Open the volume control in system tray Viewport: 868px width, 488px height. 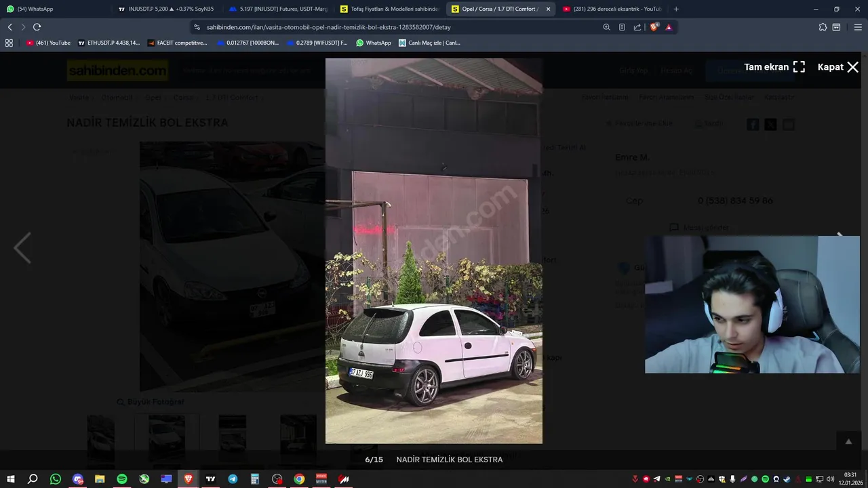[831, 479]
